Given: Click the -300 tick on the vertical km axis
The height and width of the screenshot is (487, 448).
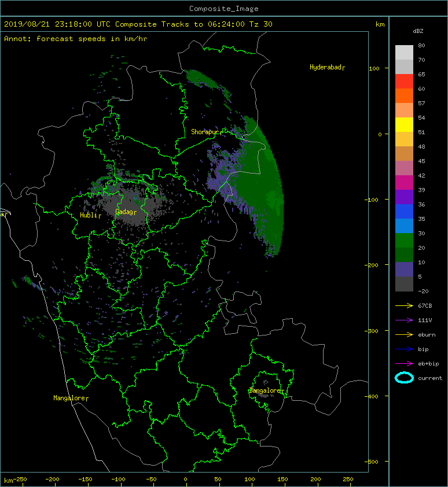Looking at the screenshot, I should 372,331.
